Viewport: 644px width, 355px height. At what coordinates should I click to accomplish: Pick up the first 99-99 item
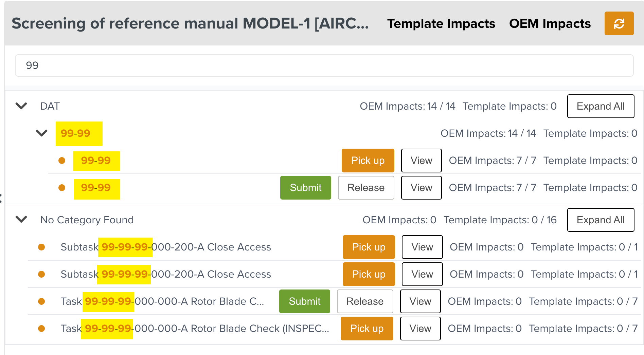click(368, 161)
